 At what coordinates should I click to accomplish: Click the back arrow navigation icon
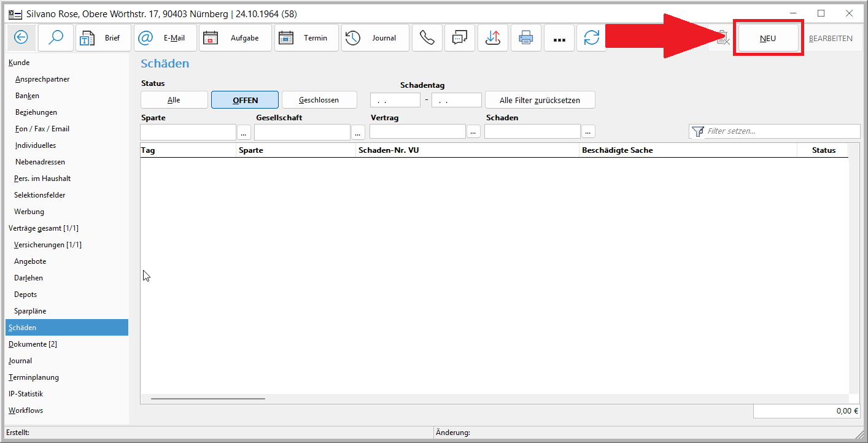click(21, 38)
